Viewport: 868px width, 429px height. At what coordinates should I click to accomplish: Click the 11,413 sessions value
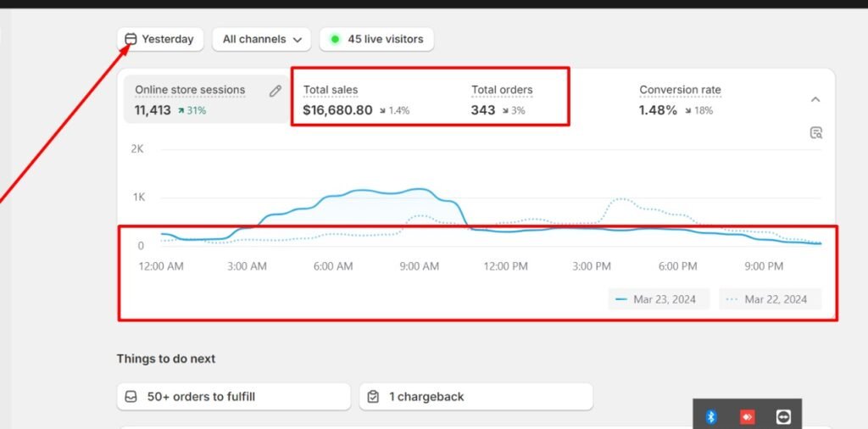[x=153, y=110]
